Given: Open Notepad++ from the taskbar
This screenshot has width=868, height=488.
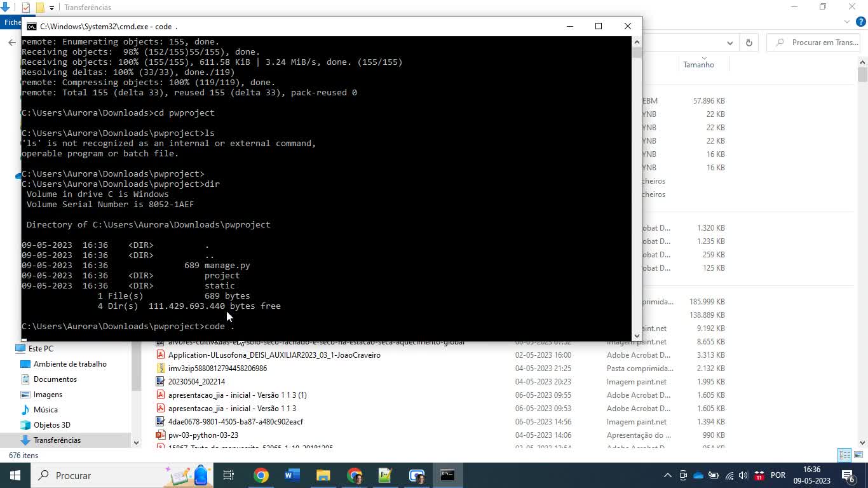Looking at the screenshot, I should click(384, 475).
